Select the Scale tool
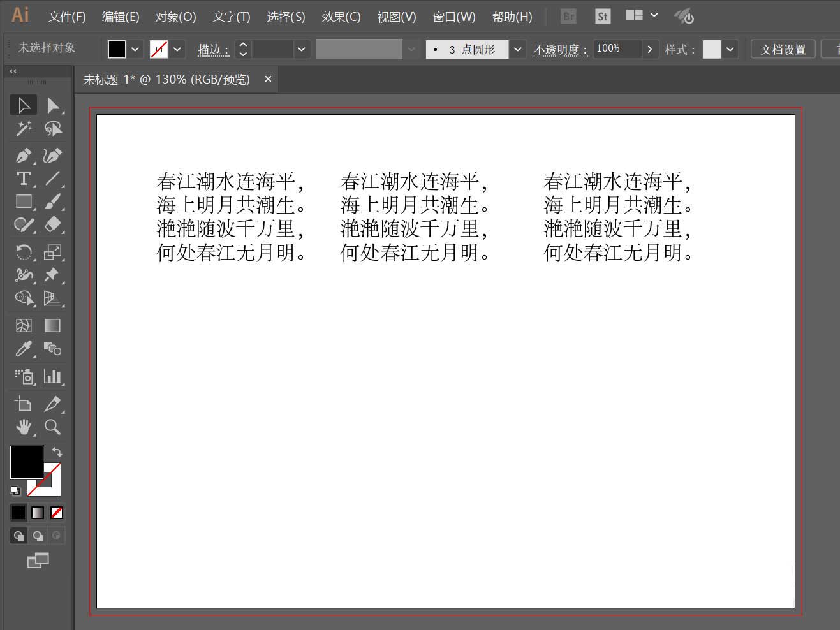The image size is (840, 630). coord(53,252)
